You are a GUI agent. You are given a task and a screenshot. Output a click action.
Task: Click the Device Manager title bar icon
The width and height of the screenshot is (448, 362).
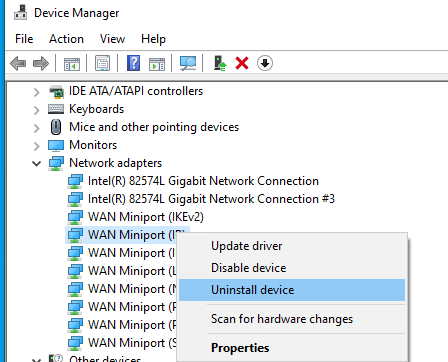click(x=21, y=12)
